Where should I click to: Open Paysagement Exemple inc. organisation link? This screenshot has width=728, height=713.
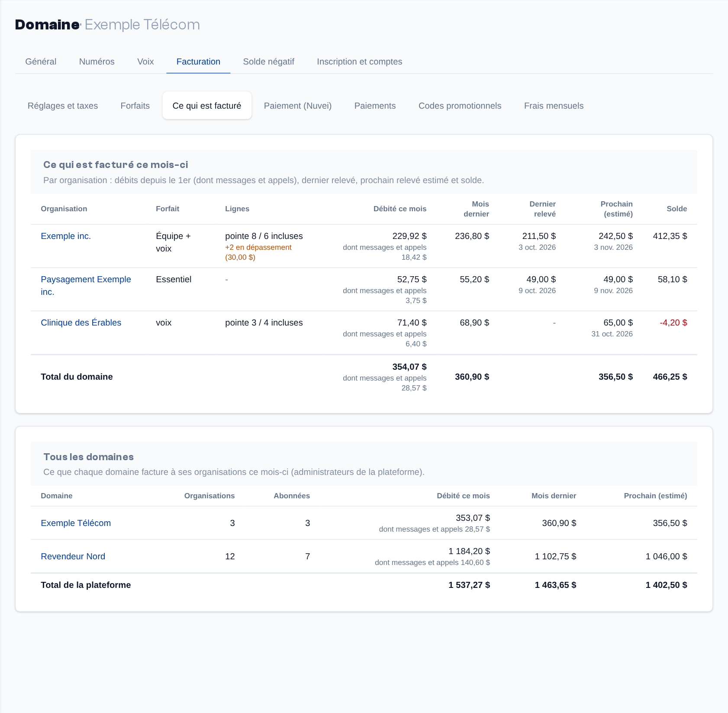pos(86,285)
